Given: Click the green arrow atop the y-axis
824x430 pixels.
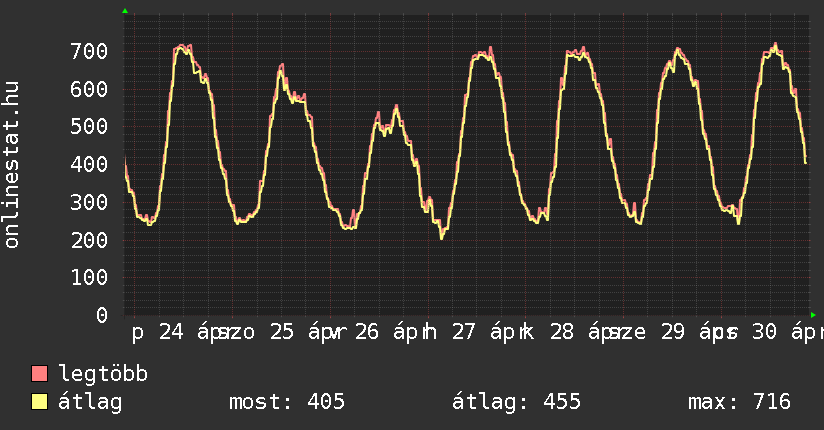Looking at the screenshot, I should 125,11.
